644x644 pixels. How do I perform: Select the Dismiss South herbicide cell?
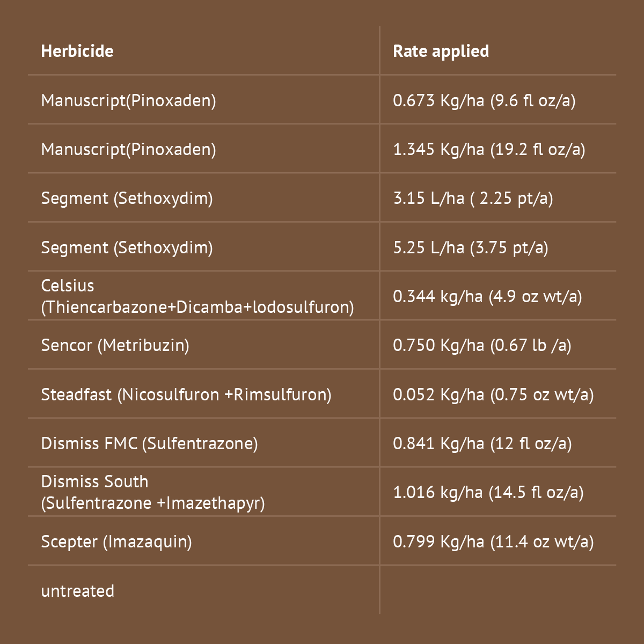[x=153, y=492]
